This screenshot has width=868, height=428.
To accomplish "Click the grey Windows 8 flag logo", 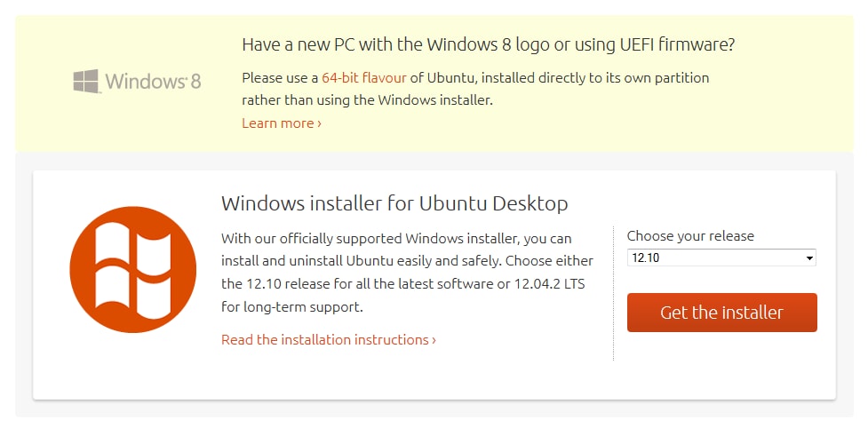I will point(86,82).
